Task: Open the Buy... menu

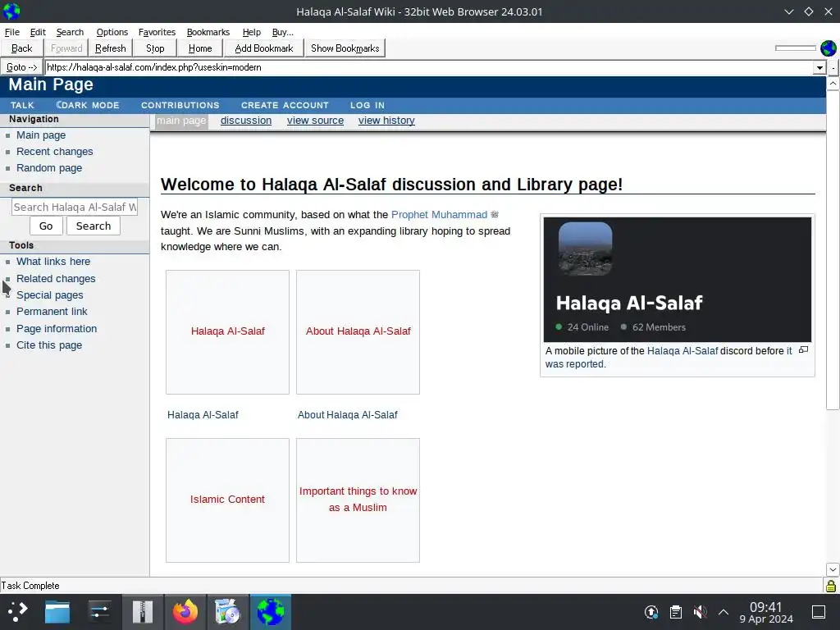Action: [282, 32]
